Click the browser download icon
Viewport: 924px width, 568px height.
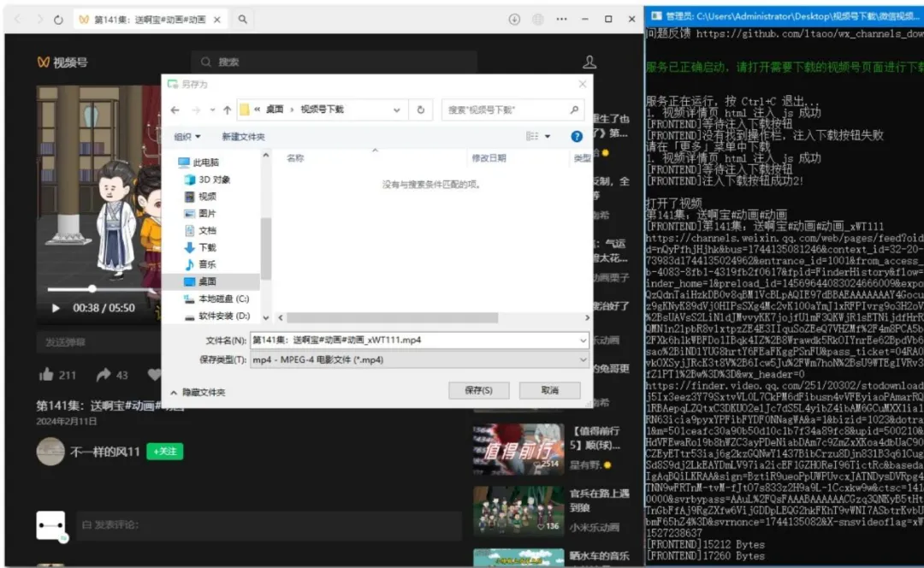tap(514, 20)
